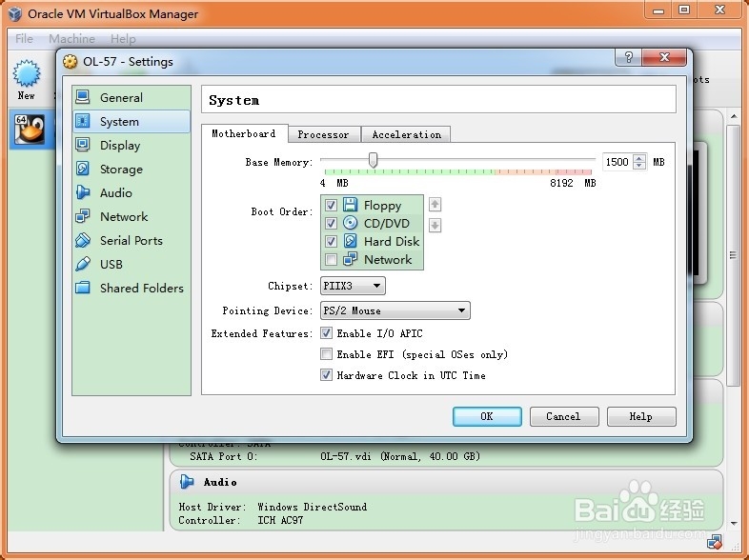Image resolution: width=749 pixels, height=560 pixels.
Task: Open Display settings monitor icon
Action: point(83,145)
